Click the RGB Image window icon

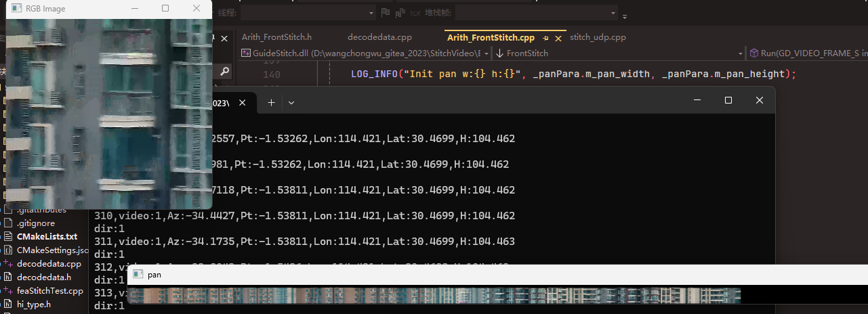point(16,9)
